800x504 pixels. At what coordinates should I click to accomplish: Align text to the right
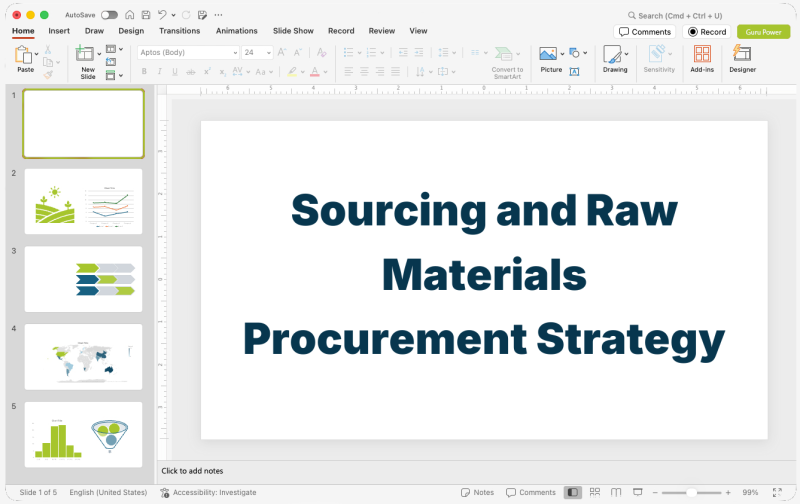tap(380, 71)
